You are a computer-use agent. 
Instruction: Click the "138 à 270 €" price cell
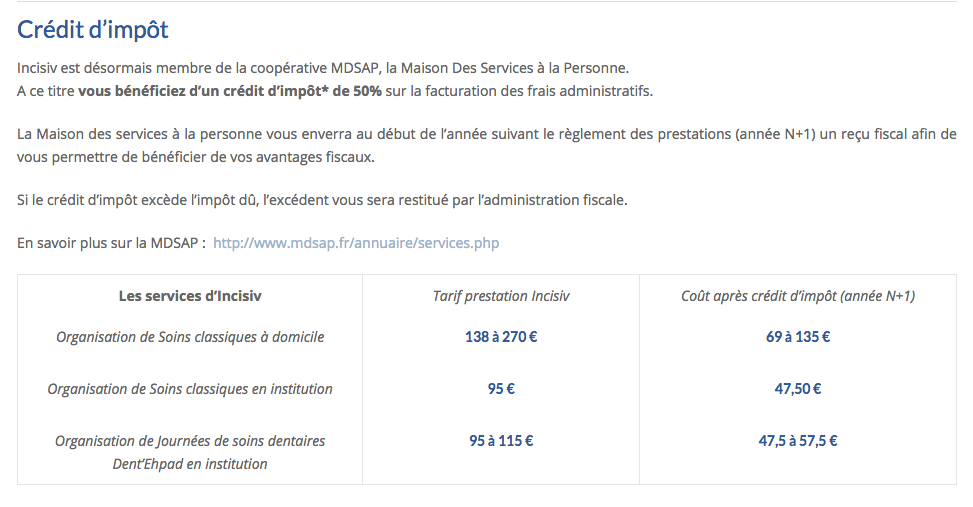501,337
